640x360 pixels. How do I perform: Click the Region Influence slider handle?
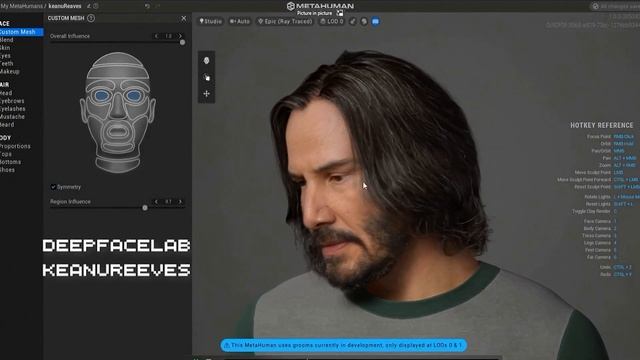pos(145,208)
